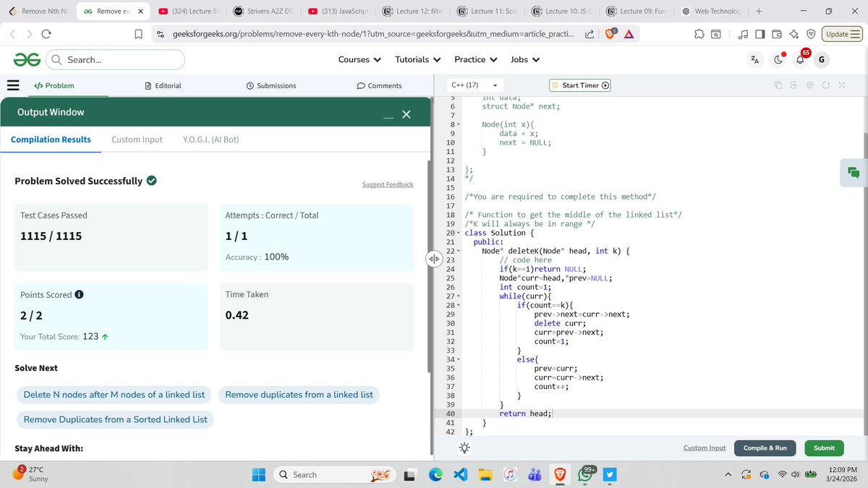Close the Output Window panel
This screenshot has width=868, height=488.
(x=406, y=114)
